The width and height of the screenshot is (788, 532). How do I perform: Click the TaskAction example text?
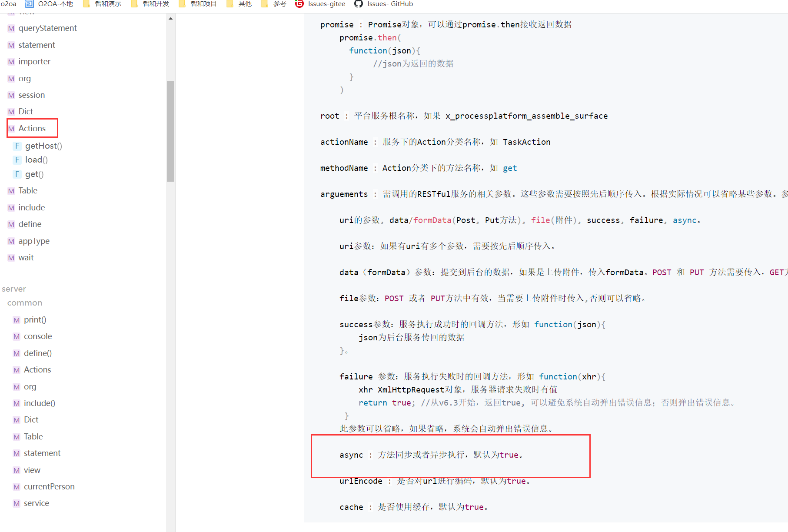[527, 142]
